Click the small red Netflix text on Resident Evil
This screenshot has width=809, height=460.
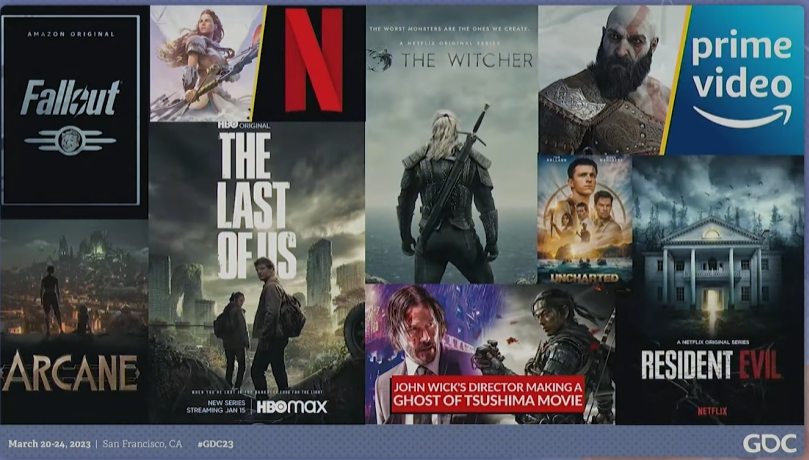(712, 411)
